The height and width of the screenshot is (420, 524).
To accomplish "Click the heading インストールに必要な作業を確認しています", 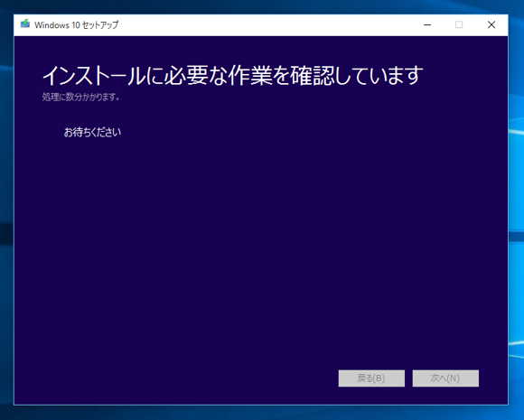I will (x=232, y=75).
